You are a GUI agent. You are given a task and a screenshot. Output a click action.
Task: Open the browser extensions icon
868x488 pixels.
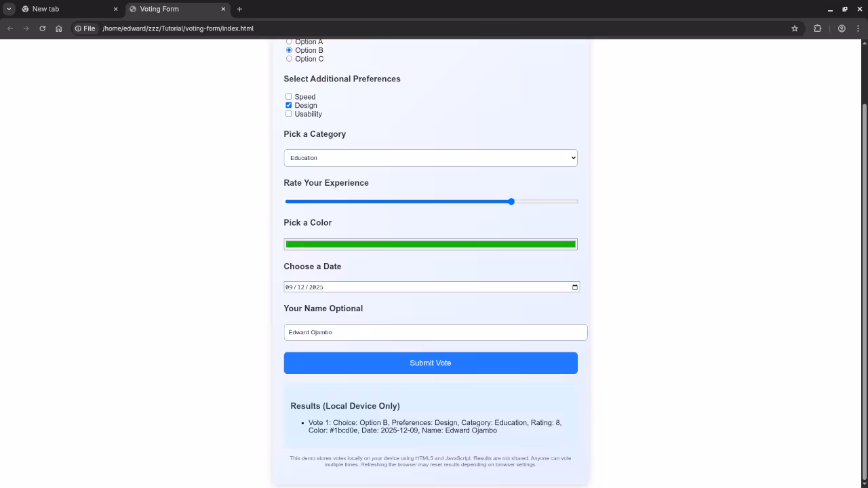tap(817, 28)
